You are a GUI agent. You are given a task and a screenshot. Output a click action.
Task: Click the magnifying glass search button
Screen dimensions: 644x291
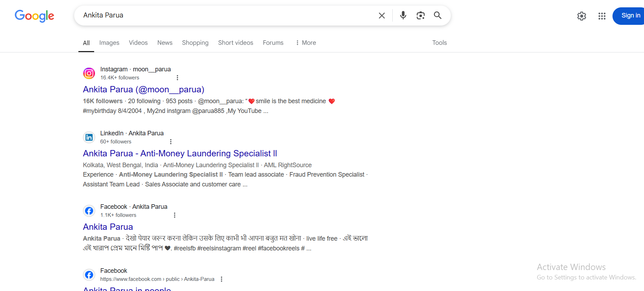click(x=437, y=15)
